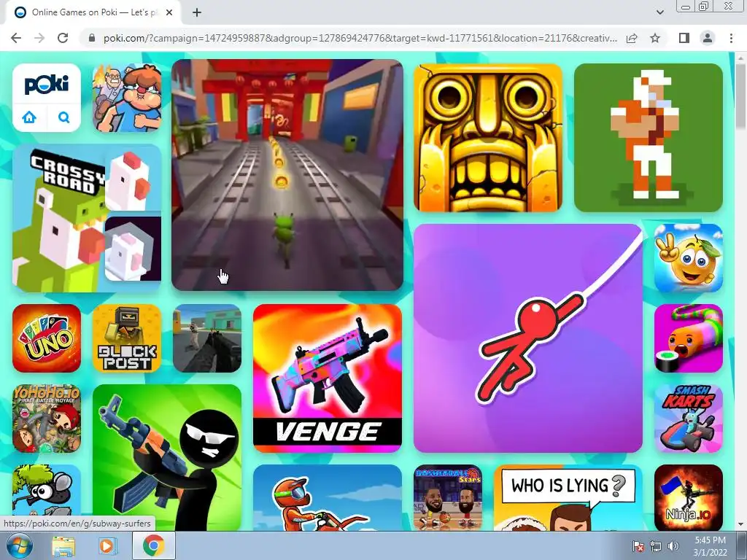Select the Online Games on Poki tab
Screen dimensions: 747x560
point(93,13)
